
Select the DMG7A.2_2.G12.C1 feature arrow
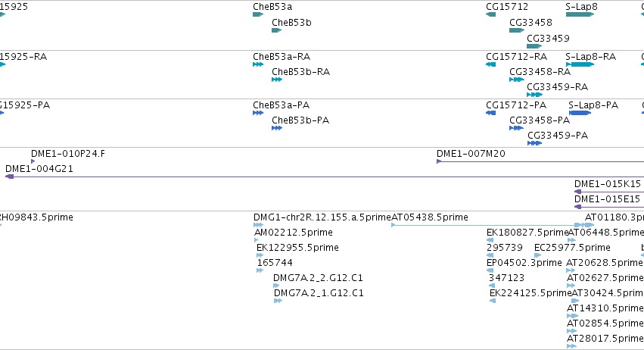[276, 286]
